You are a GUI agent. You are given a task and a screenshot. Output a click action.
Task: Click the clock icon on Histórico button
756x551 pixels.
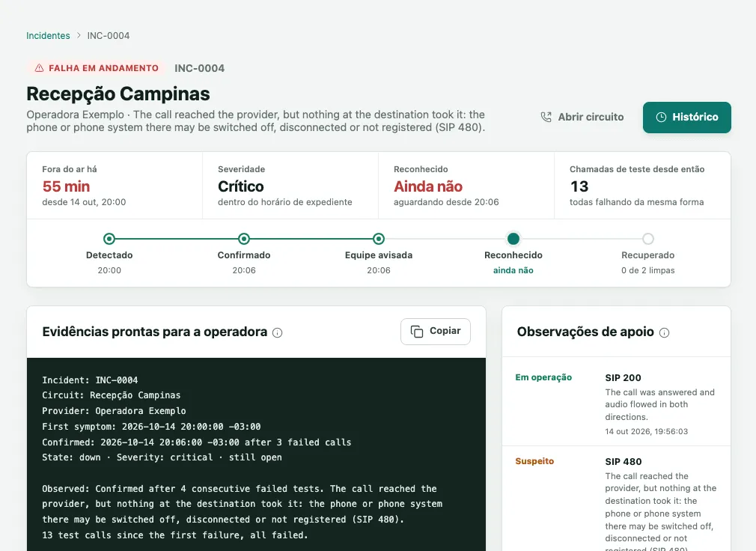coord(661,117)
